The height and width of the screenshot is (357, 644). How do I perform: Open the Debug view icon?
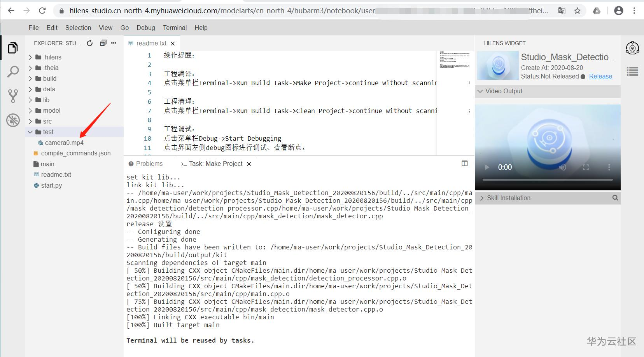(13, 120)
